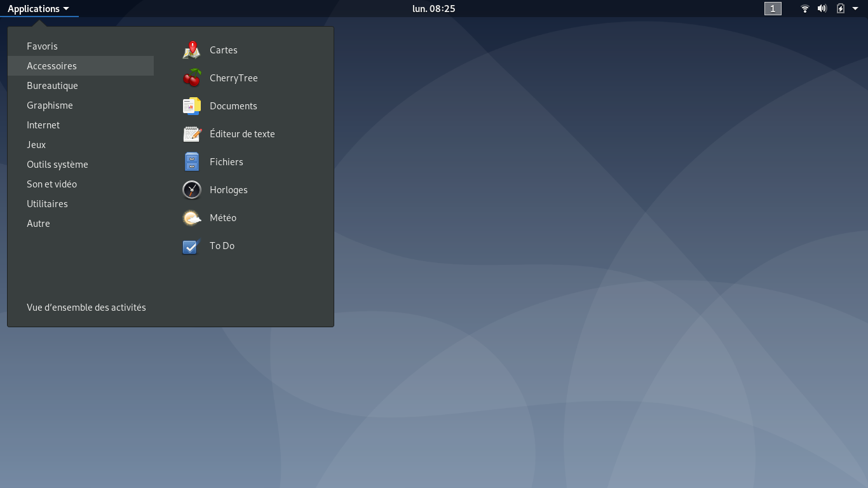Click the clock showing lun. 08:25
Screen dimensions: 868x488
point(434,8)
